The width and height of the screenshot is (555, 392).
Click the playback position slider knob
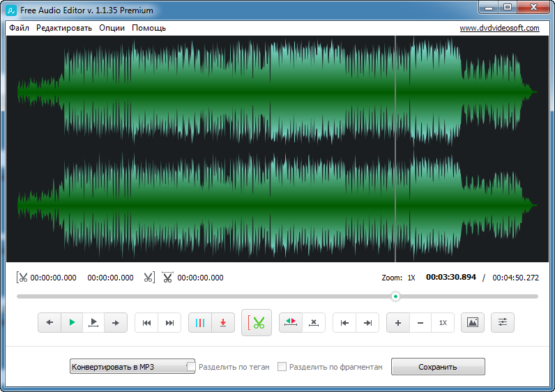tap(395, 296)
